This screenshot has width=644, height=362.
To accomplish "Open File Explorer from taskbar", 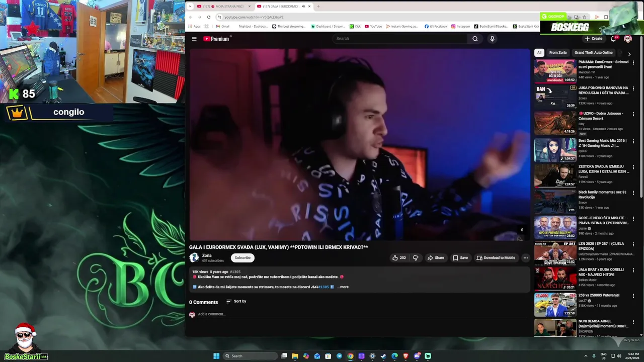I will pyautogui.click(x=295, y=356).
